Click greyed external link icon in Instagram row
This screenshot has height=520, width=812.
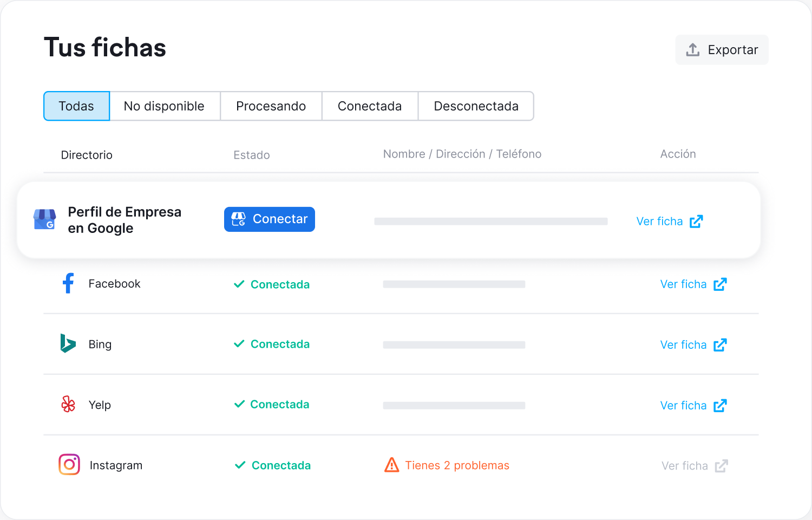pos(721,466)
